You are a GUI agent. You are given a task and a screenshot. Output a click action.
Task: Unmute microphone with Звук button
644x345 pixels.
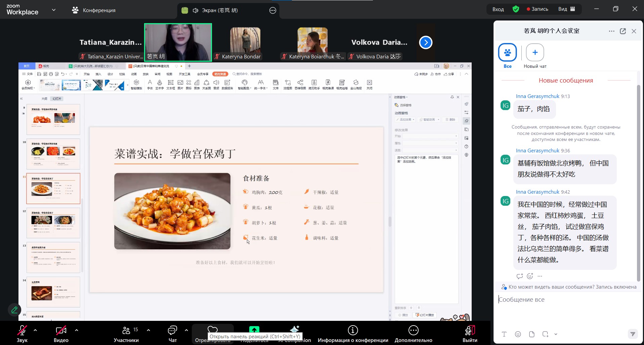[x=22, y=334]
